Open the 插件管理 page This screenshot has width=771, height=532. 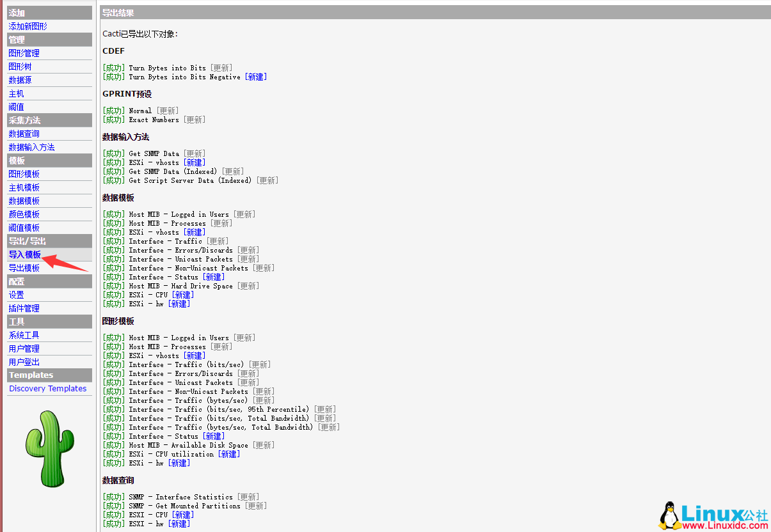point(24,308)
